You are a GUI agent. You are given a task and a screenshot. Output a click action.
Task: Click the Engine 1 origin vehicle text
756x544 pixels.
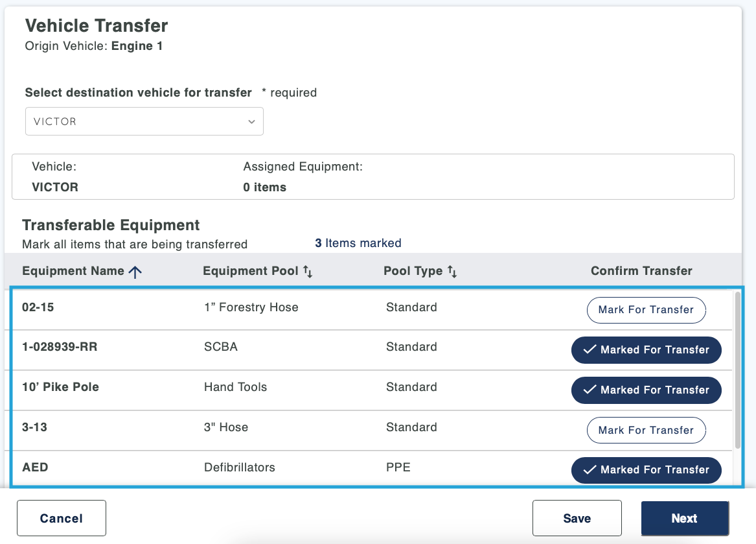137,46
